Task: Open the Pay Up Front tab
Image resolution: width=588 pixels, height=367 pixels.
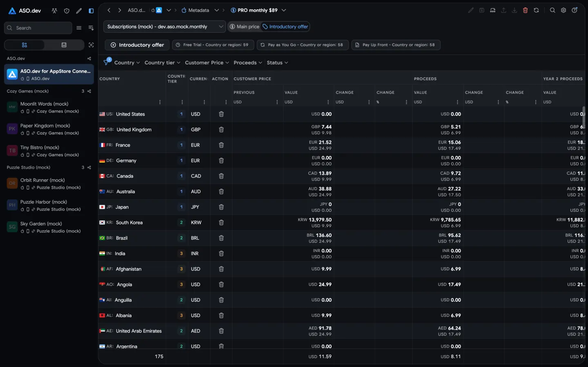Action: coord(396,45)
